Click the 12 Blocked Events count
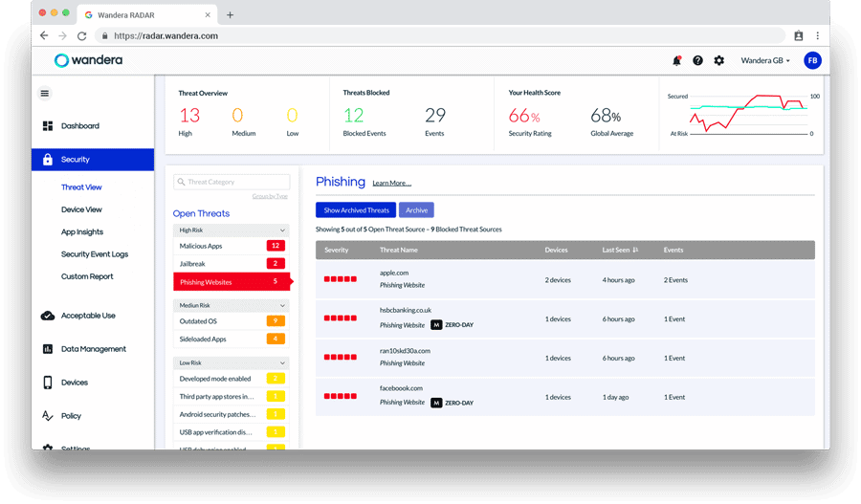This screenshot has width=861, height=504. tap(354, 116)
